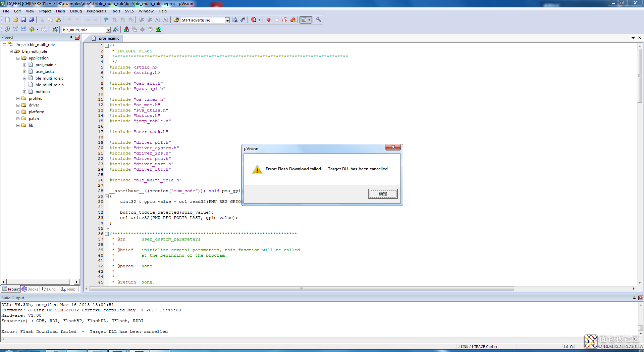Manage project items colored blocks icon

[x=126, y=30]
